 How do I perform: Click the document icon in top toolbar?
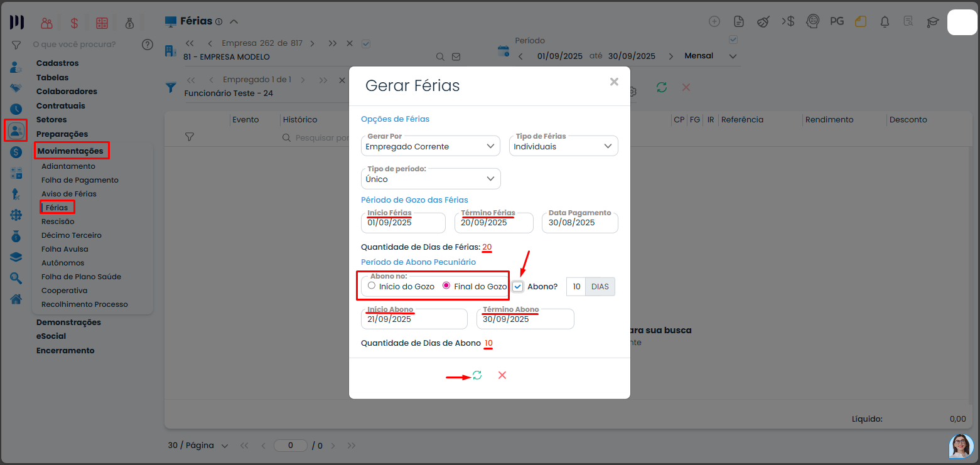coord(739,21)
